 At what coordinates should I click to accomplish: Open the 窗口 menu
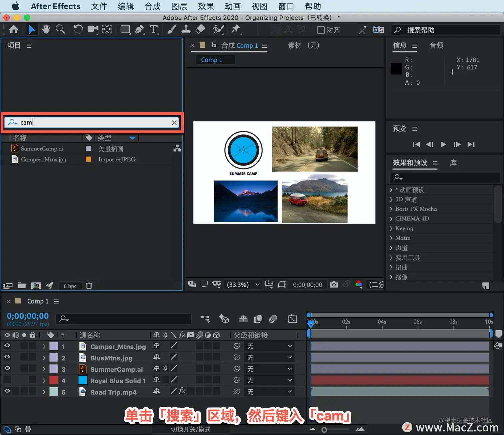[x=286, y=6]
